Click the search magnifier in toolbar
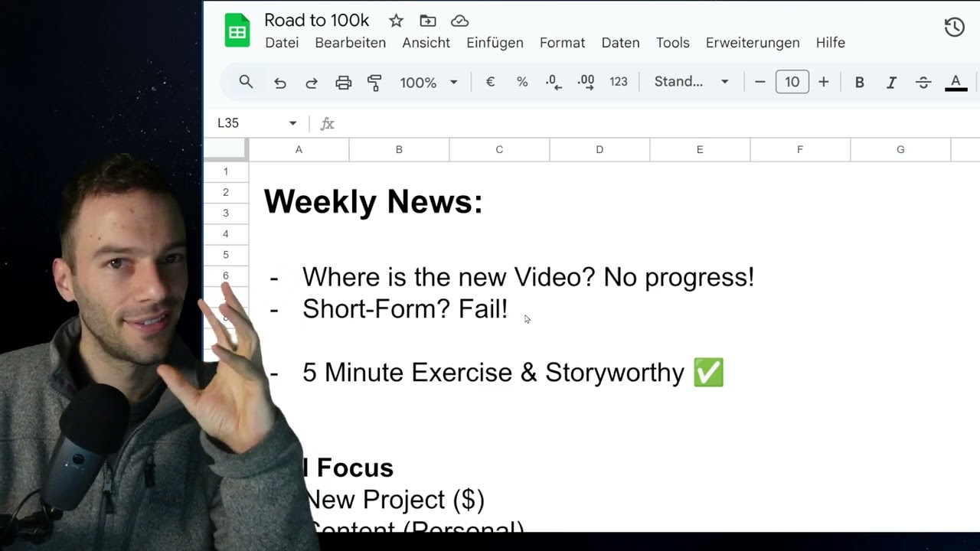The image size is (980, 551). (x=246, y=82)
